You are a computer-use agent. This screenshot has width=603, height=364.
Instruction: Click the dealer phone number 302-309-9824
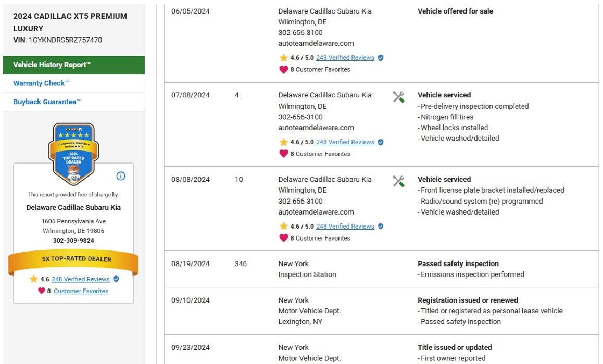point(73,241)
